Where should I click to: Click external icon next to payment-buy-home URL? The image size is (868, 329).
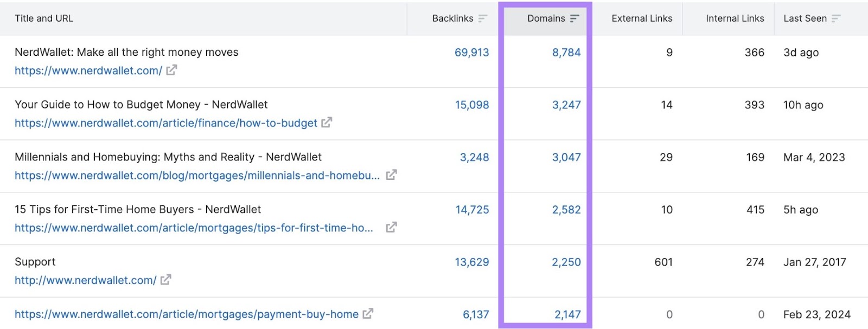(x=368, y=314)
